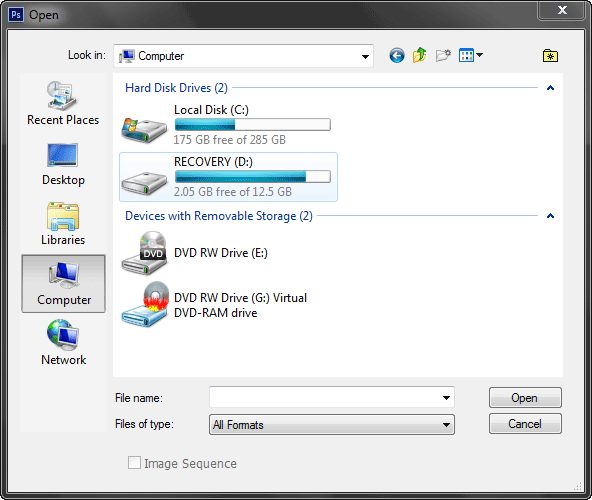Select the Computer sidebar item
592x500 pixels.
63,284
